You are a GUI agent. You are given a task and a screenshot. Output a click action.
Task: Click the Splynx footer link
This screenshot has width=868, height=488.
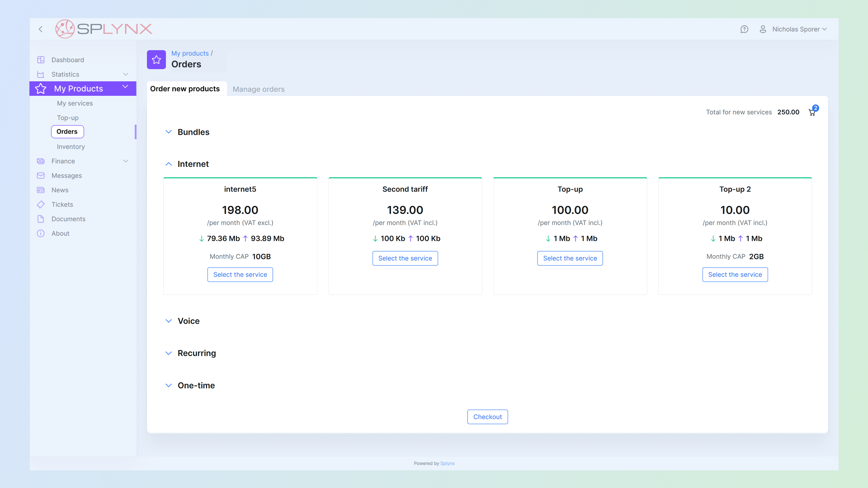point(447,464)
